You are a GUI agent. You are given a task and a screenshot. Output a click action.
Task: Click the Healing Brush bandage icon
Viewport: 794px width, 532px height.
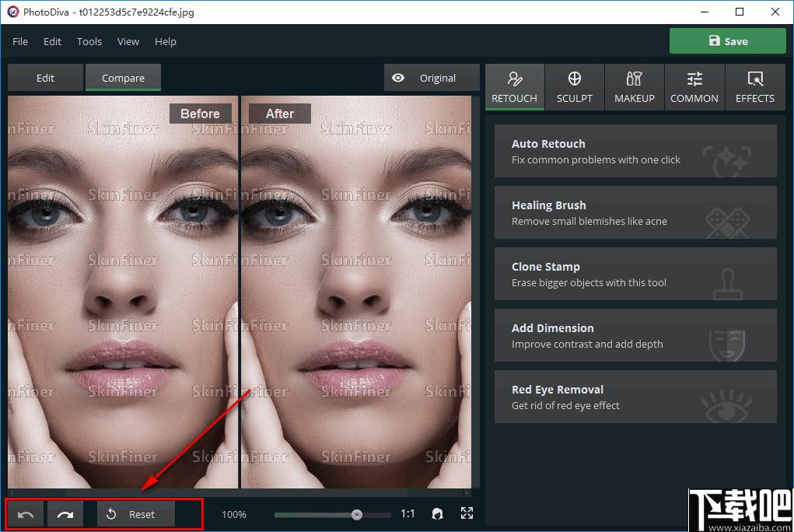click(x=728, y=222)
